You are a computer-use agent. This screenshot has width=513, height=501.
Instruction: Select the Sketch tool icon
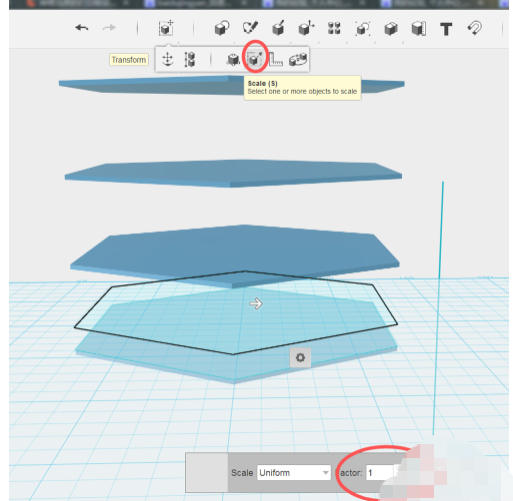[x=250, y=28]
